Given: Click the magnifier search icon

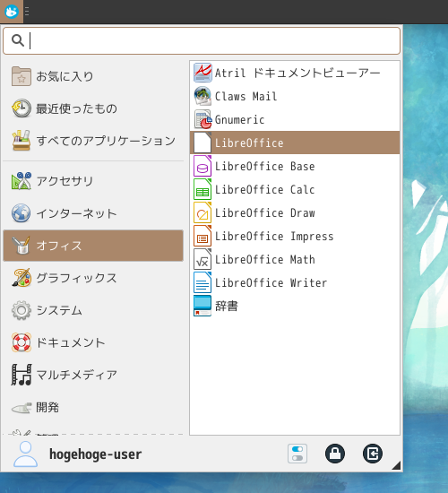Looking at the screenshot, I should tap(18, 40).
